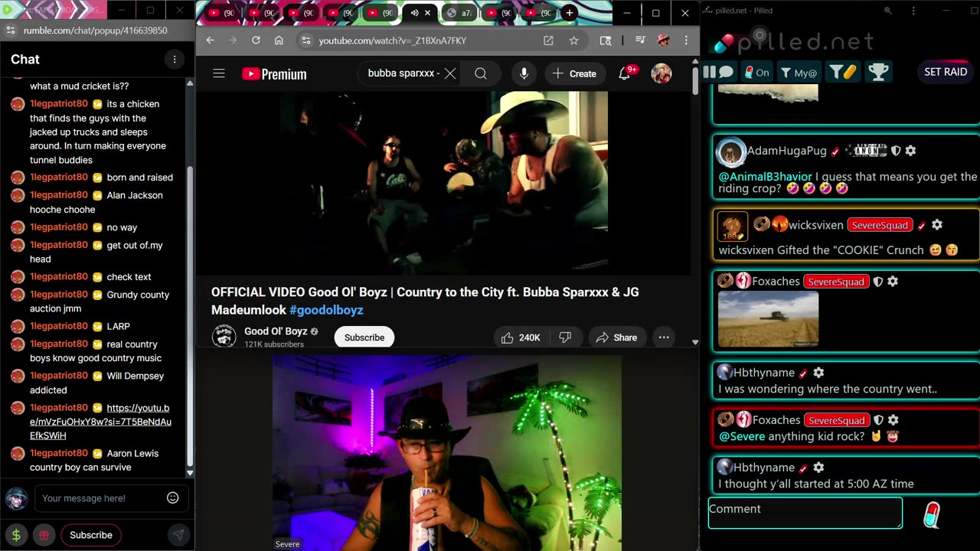The width and height of the screenshot is (980, 551).
Task: Click Subscribe button in Rumble chat
Action: (91, 535)
